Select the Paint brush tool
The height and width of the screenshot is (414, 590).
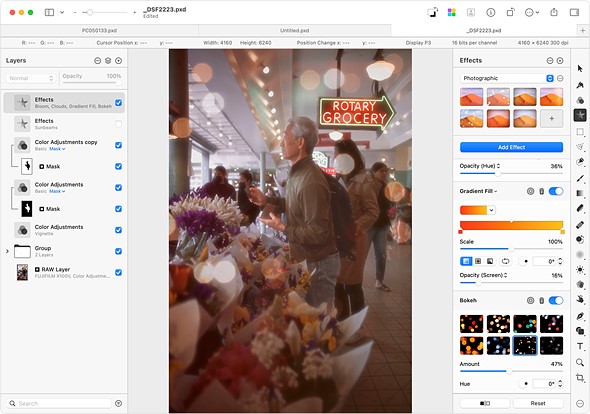pyautogui.click(x=580, y=178)
